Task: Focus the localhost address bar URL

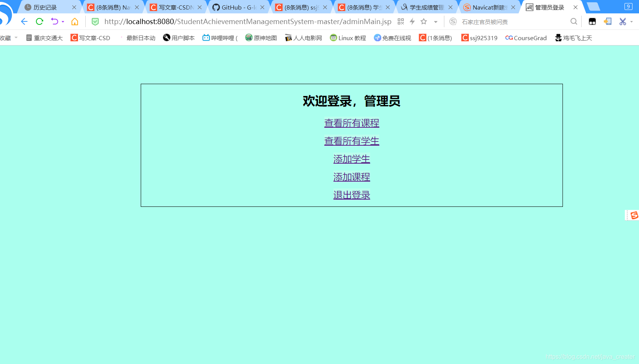Action: click(x=248, y=22)
